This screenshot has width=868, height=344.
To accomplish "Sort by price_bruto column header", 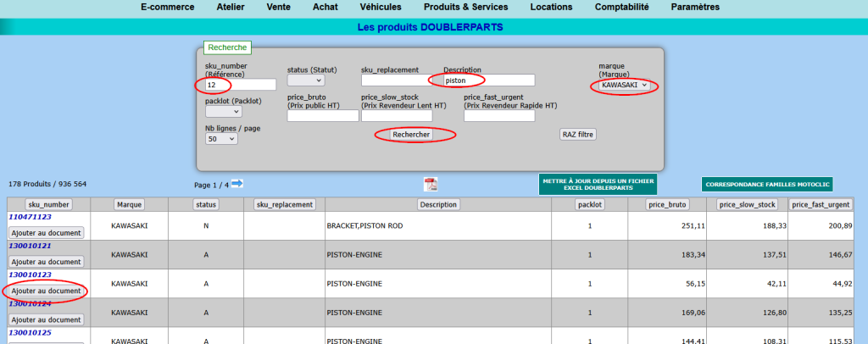I will click(x=666, y=205).
